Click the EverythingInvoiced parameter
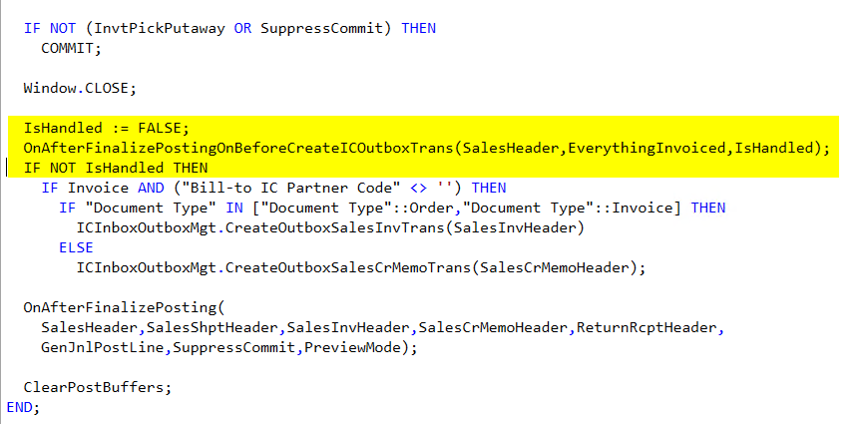 pyautogui.click(x=647, y=148)
